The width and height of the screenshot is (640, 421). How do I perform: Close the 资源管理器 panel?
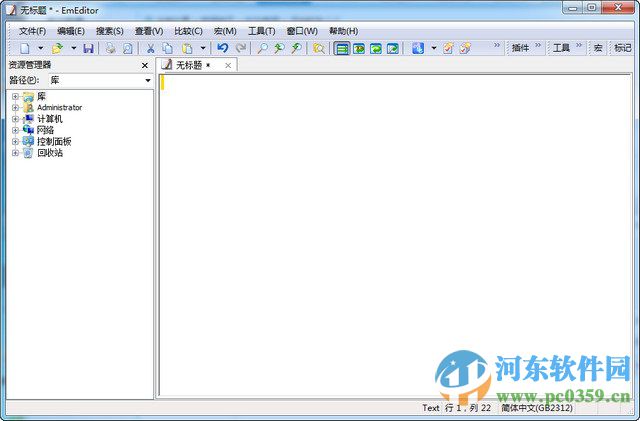click(x=144, y=65)
